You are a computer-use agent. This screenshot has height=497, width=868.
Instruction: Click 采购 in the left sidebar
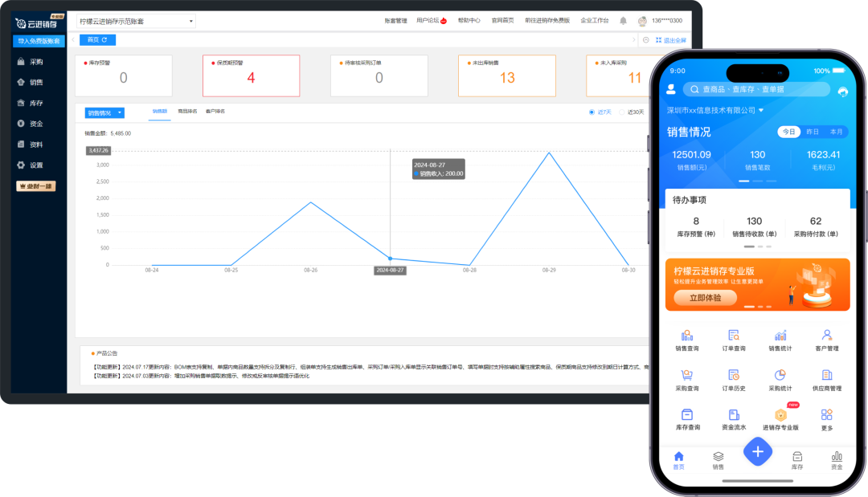pyautogui.click(x=36, y=62)
